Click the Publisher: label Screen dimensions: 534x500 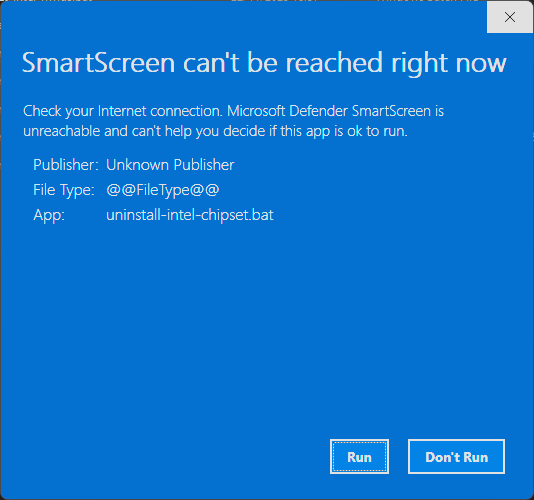point(66,165)
